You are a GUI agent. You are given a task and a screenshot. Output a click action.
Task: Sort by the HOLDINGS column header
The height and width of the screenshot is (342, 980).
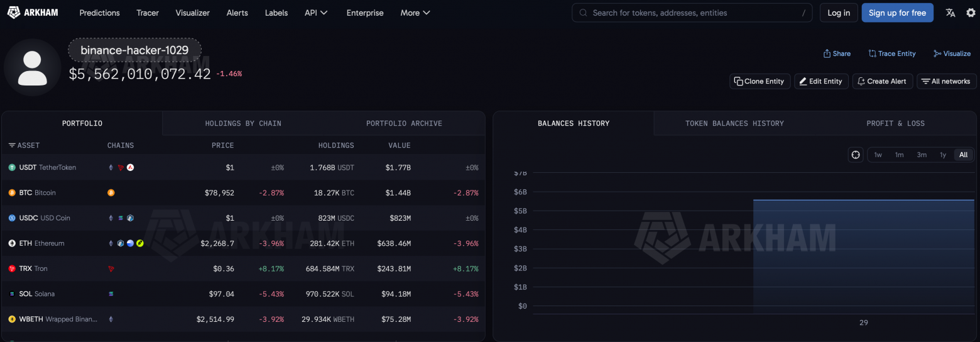point(336,145)
